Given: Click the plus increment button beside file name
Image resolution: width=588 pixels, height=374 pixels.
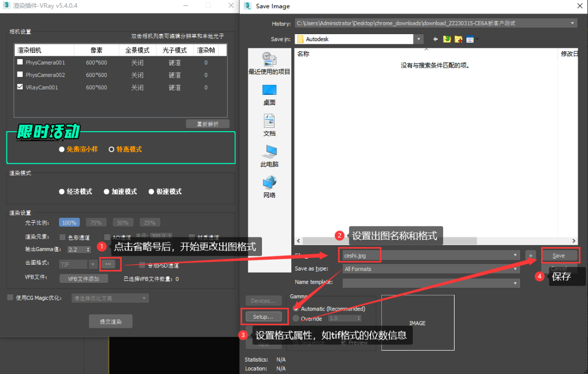Looking at the screenshot, I should [531, 256].
